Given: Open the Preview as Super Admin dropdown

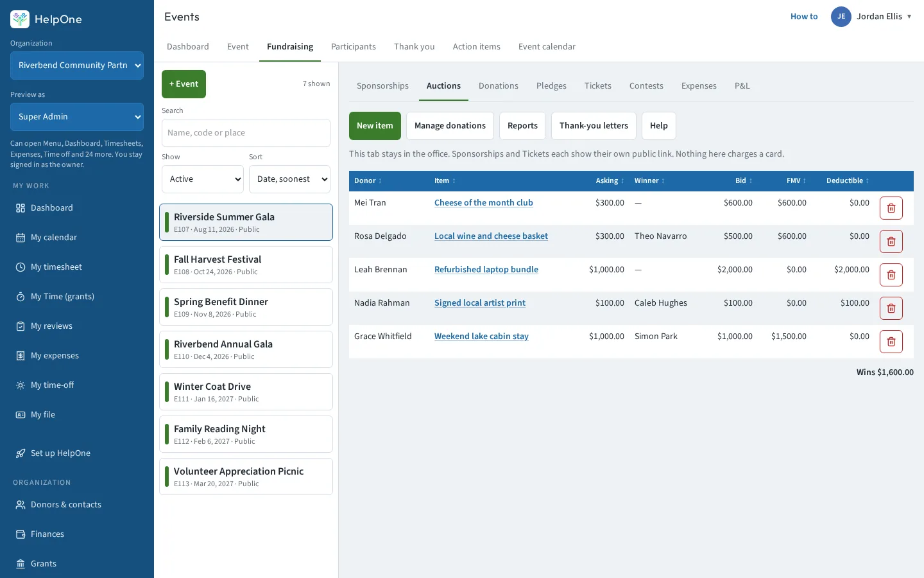Looking at the screenshot, I should 77,117.
